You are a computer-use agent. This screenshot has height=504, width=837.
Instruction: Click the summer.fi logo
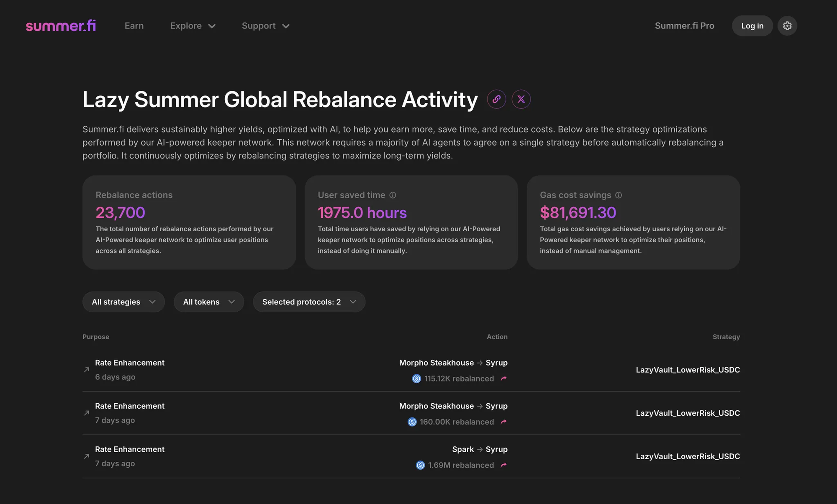pyautogui.click(x=61, y=26)
